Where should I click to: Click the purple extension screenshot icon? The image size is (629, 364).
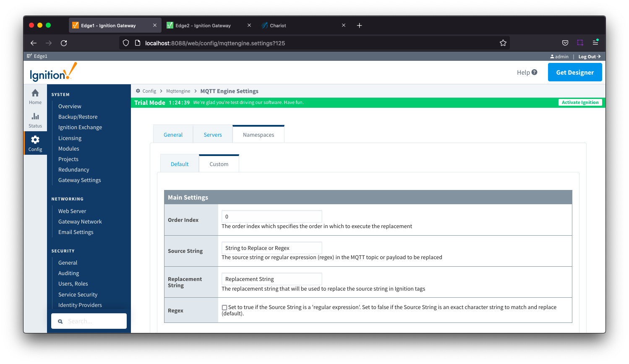click(580, 43)
